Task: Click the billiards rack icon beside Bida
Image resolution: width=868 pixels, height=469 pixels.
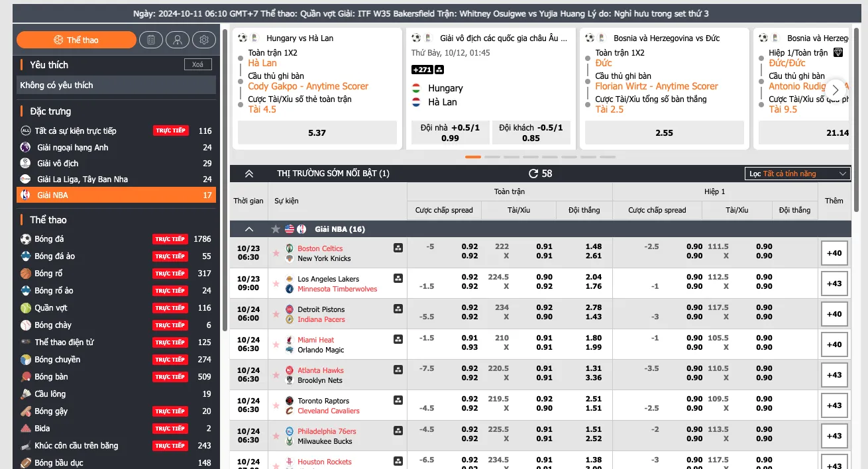Action: (x=26, y=429)
